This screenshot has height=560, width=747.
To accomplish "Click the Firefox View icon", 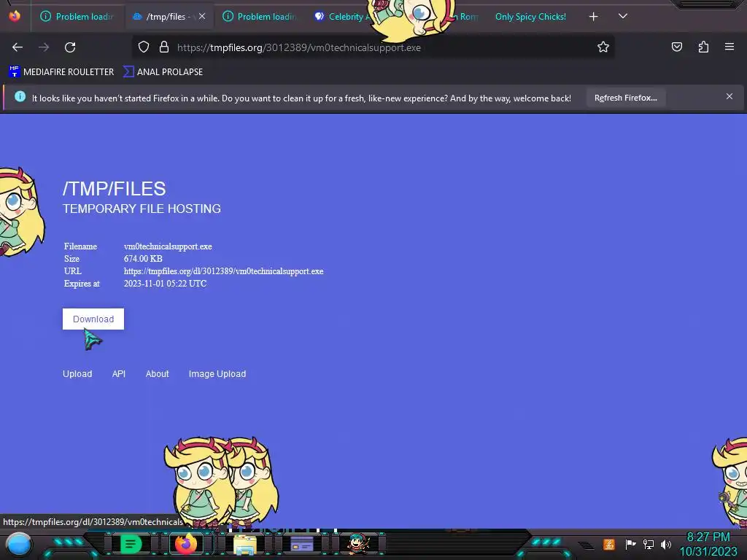I will point(15,16).
